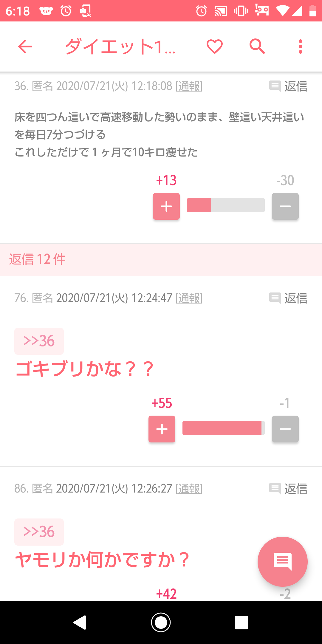322x644 pixels.
Task: Downvote comment 36 with minus button
Action: point(285,206)
